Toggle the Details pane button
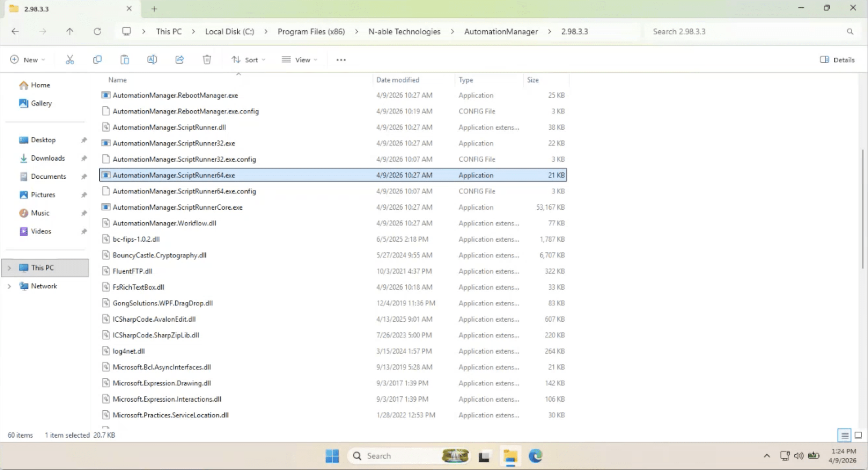 837,60
